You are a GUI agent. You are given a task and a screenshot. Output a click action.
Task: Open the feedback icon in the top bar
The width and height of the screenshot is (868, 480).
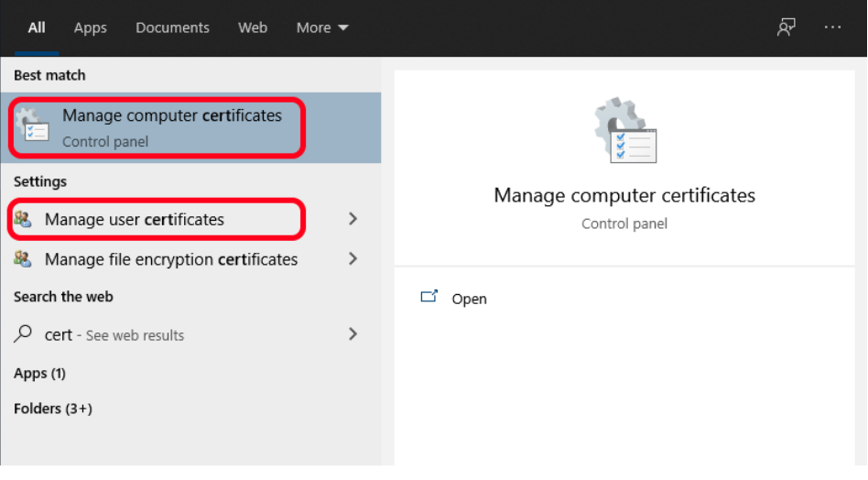click(786, 27)
